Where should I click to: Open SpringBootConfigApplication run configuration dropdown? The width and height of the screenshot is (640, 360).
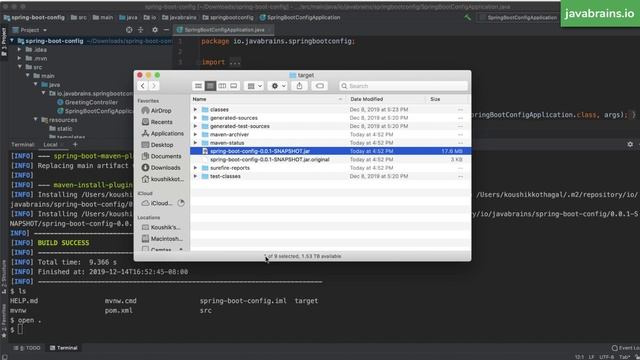(518, 18)
